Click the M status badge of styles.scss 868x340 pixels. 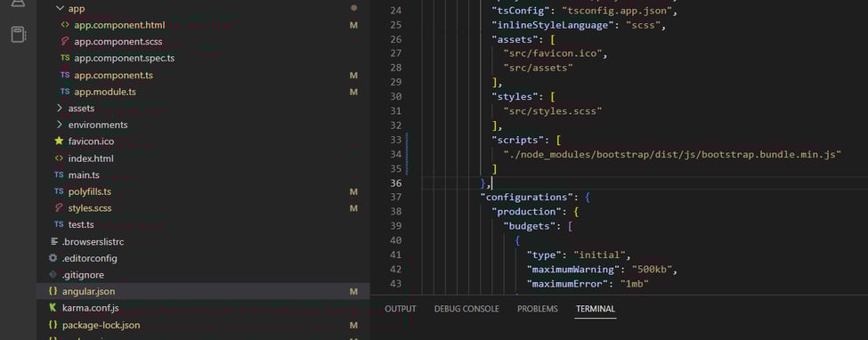tap(353, 208)
